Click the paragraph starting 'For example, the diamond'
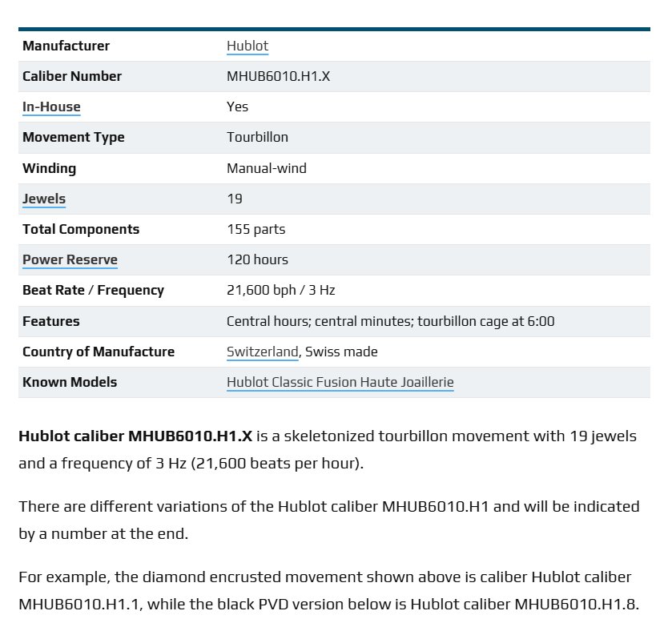Screen dimensions: 672x627 coord(328,591)
